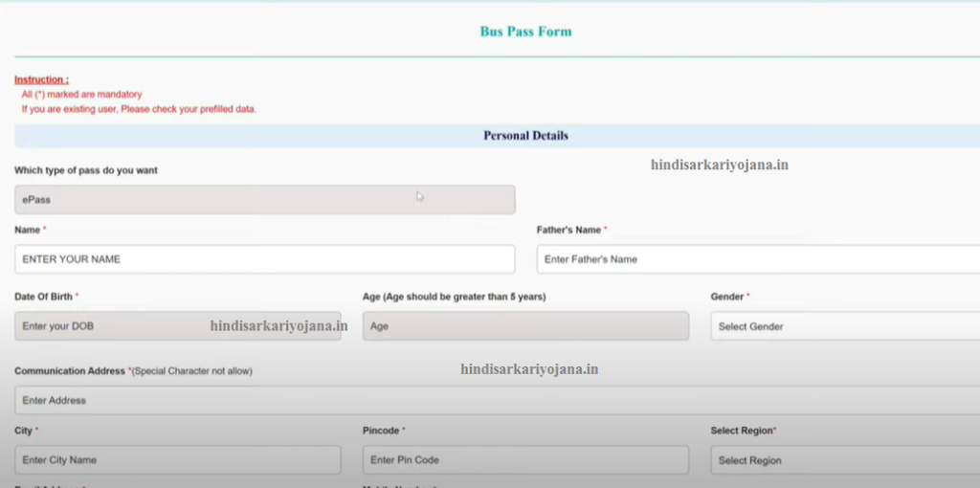Click the 'Pincode' label

[x=381, y=431]
